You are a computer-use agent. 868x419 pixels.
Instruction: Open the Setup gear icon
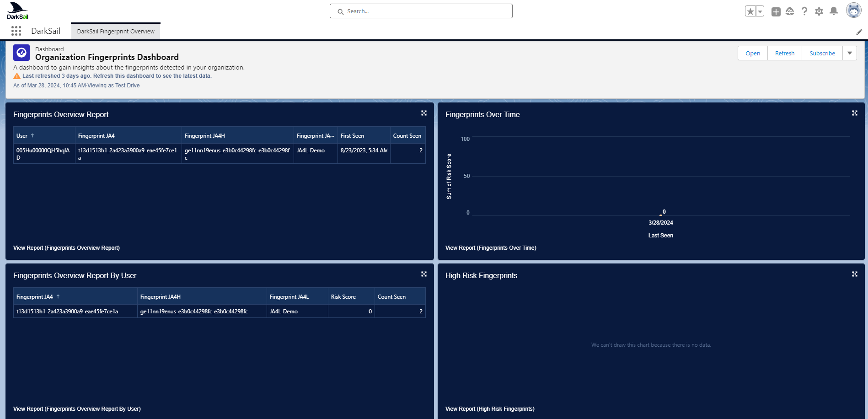pos(819,11)
